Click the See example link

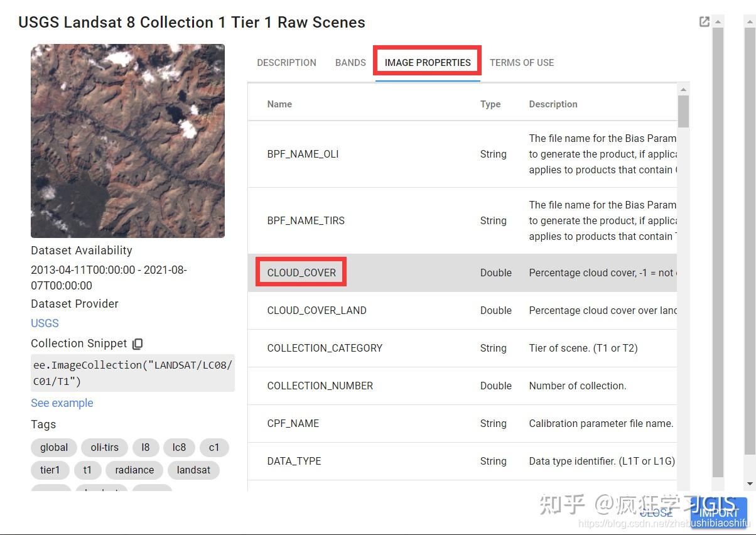(62, 403)
